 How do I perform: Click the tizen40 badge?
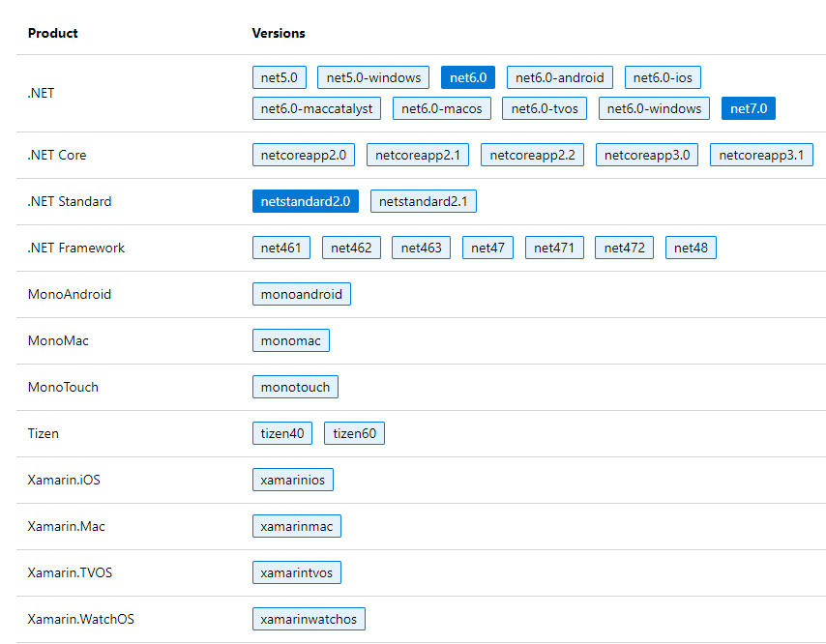282,433
